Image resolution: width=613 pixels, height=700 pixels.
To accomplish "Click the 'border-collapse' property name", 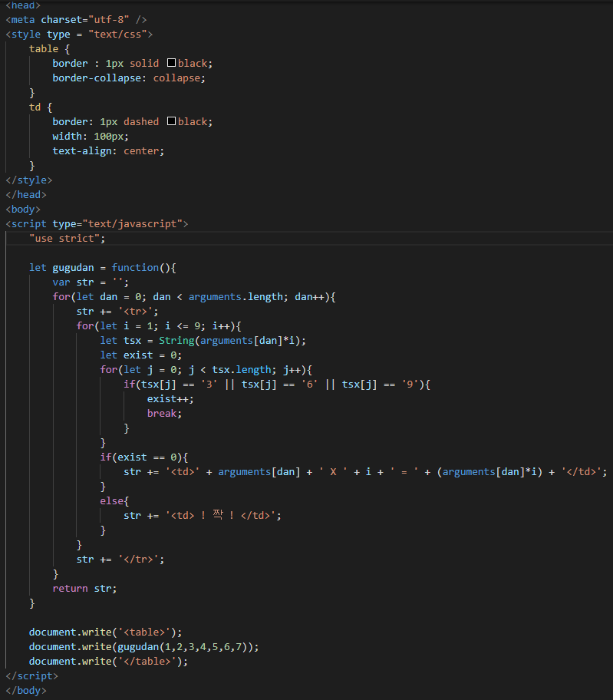I will (97, 78).
